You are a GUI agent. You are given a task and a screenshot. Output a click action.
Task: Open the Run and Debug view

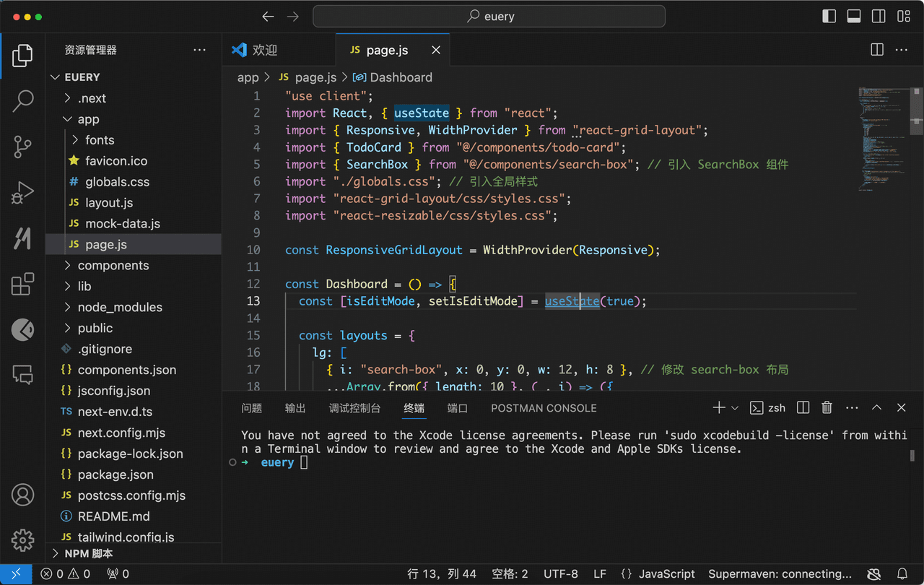[22, 193]
